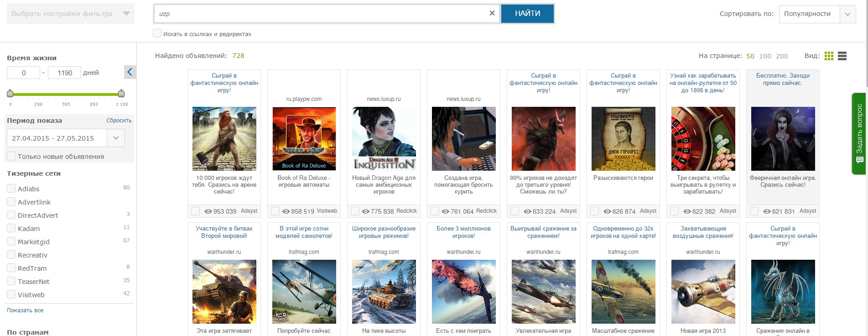Viewport: 868px width, 336px height.
Task: Check the RedTram network filter
Action: point(11,268)
